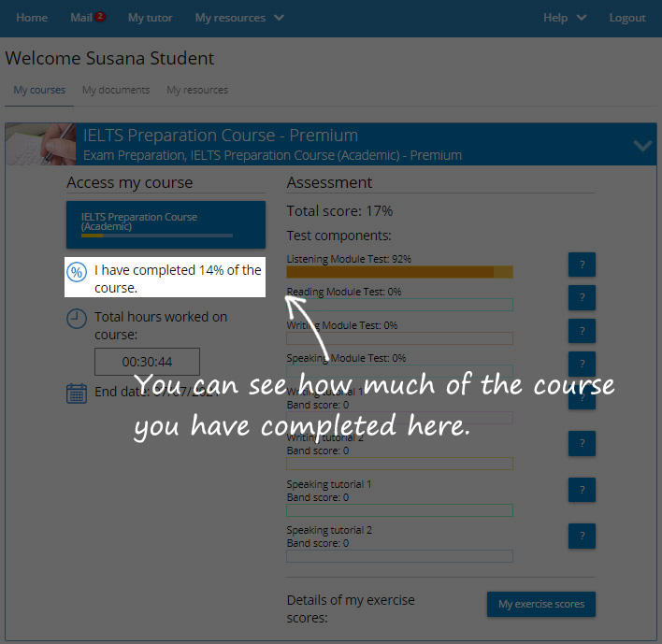Click the calendar icon beside End date
Image resolution: width=662 pixels, height=644 pixels.
77,393
